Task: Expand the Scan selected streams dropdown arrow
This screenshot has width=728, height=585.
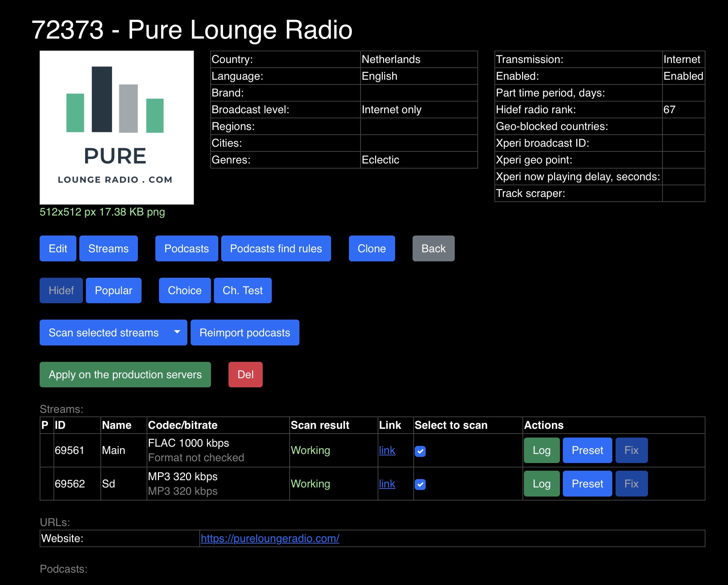Action: [x=177, y=332]
